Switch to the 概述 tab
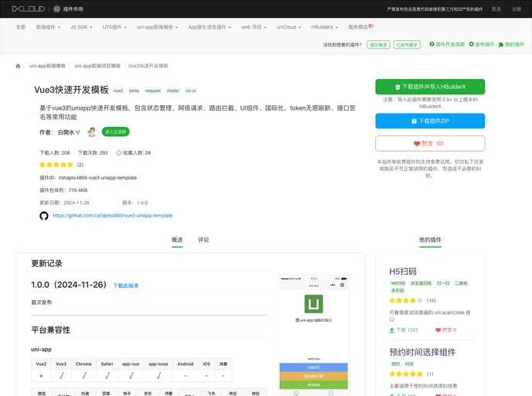The height and width of the screenshot is (396, 532). coord(177,240)
